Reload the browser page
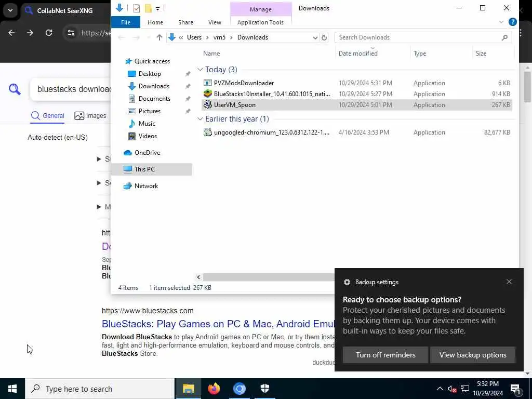532x399 pixels. pyautogui.click(x=49, y=33)
